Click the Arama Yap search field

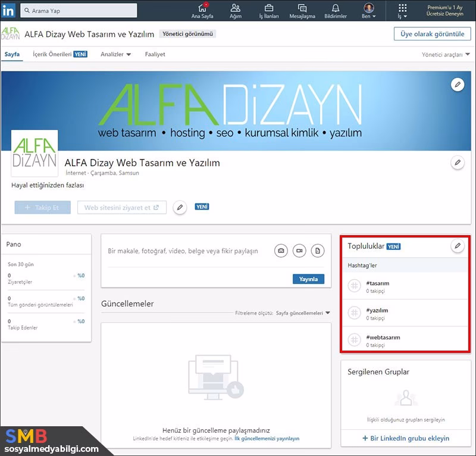(77, 10)
